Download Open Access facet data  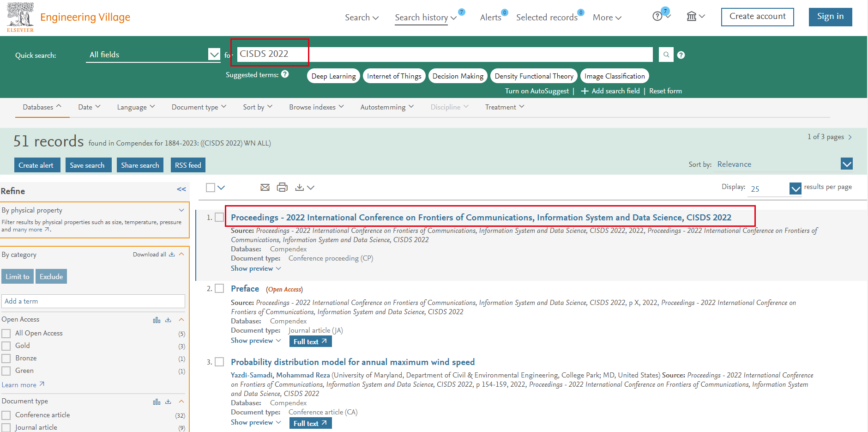168,320
